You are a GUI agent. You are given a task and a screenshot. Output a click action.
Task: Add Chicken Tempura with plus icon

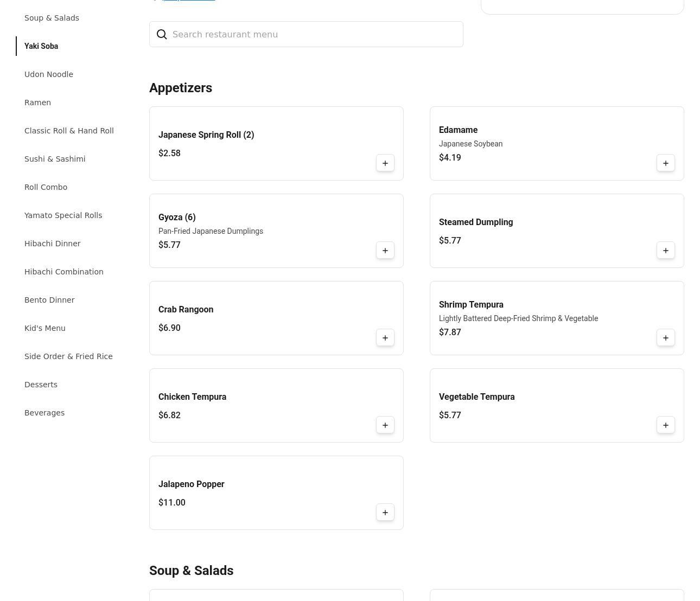tap(385, 425)
